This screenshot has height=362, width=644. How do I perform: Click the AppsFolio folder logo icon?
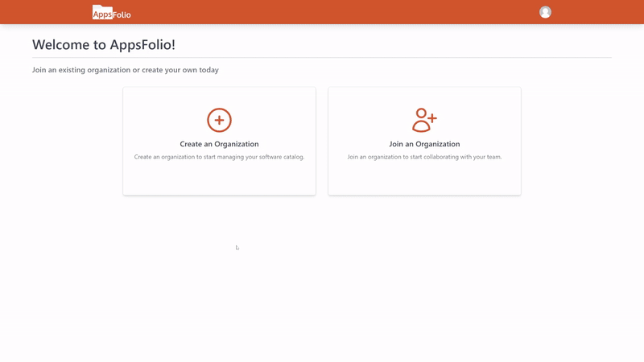(102, 12)
